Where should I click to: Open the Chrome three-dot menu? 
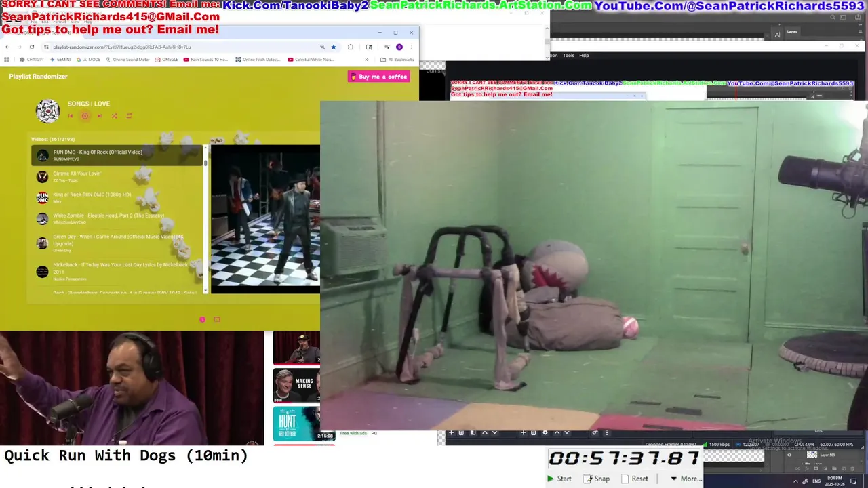tap(411, 47)
